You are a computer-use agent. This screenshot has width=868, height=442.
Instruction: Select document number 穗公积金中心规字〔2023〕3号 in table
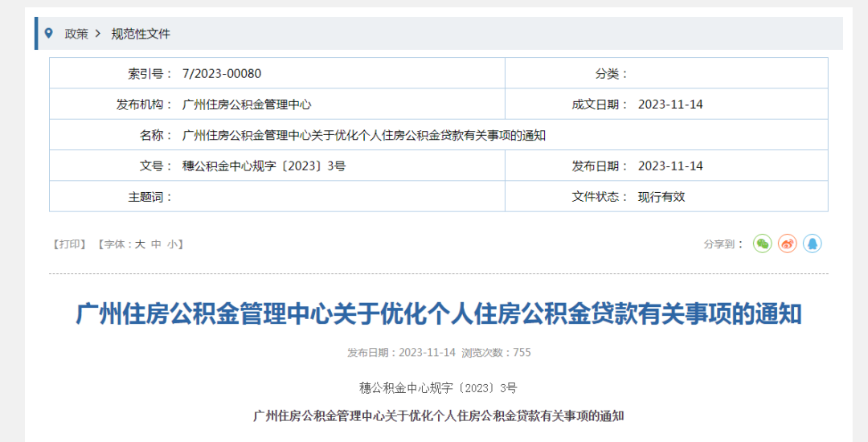pos(264,166)
